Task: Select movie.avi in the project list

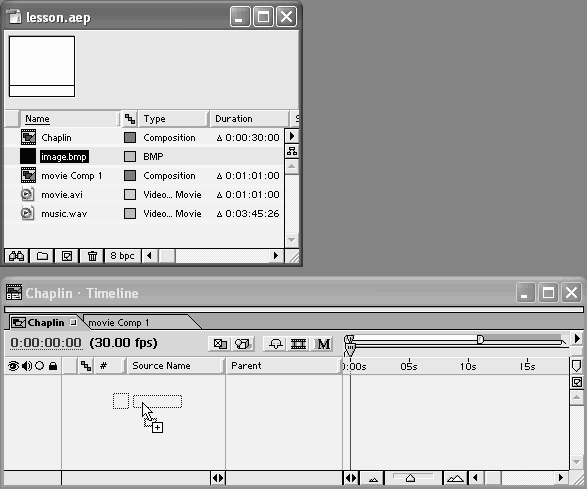Action: [x=62, y=195]
